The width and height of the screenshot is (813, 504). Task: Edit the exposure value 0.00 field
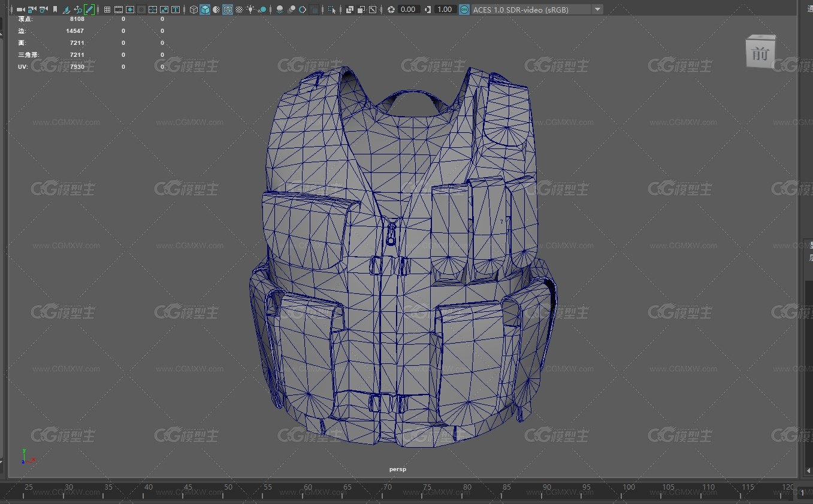[408, 10]
